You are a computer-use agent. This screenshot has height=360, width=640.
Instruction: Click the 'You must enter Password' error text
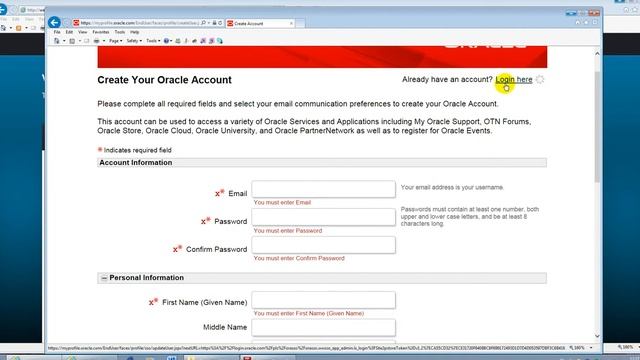tap(288, 231)
